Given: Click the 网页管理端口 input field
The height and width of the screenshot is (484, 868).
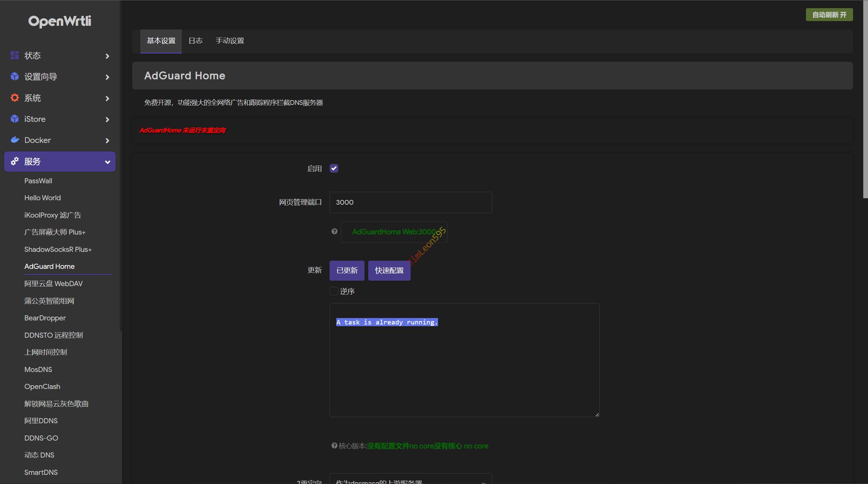Looking at the screenshot, I should [x=410, y=202].
